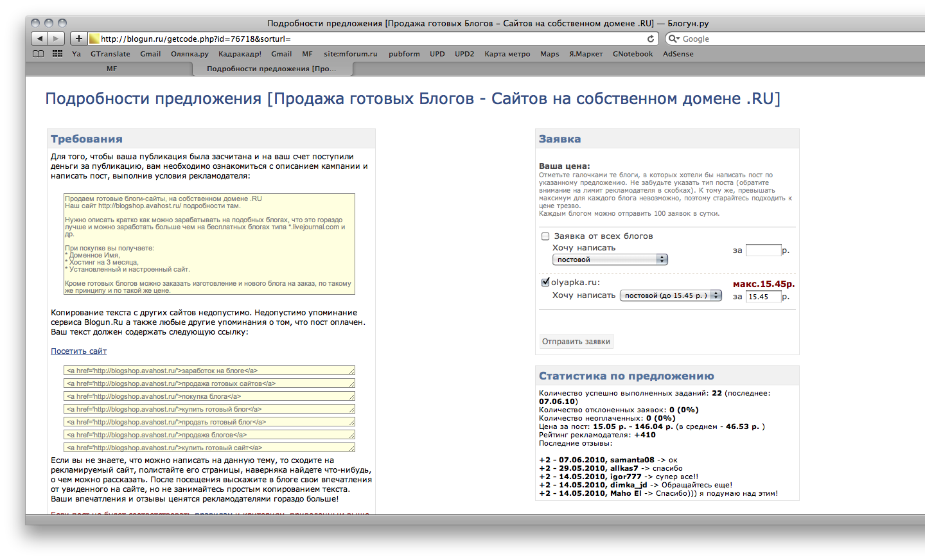Screen dimensions: 925x560
Task: Select the 'продажа блогов' code box
Action: (x=209, y=435)
